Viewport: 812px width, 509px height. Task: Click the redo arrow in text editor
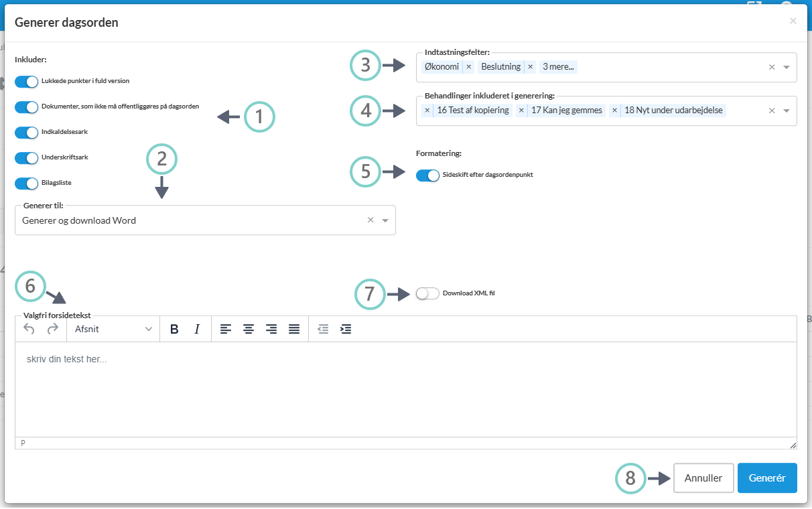52,329
